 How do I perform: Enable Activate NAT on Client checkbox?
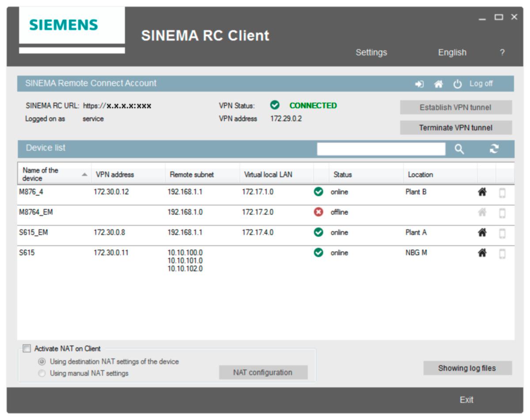click(x=27, y=349)
